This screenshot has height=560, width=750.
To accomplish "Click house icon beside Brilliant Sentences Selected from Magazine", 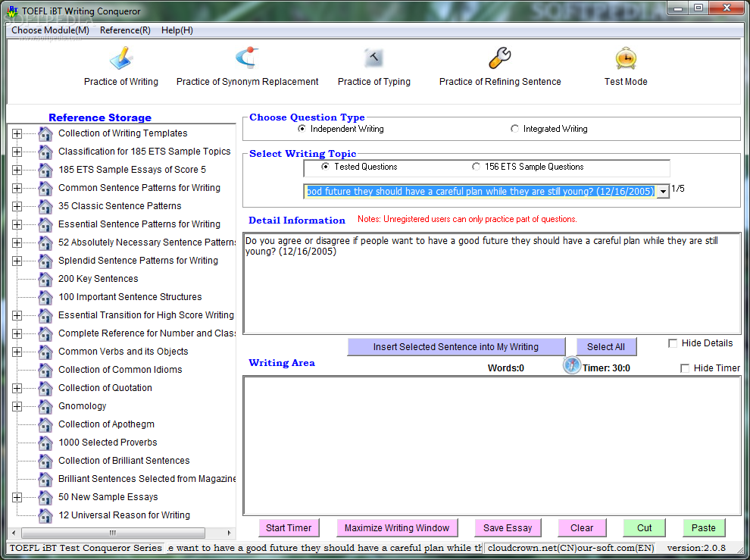I will (x=45, y=479).
